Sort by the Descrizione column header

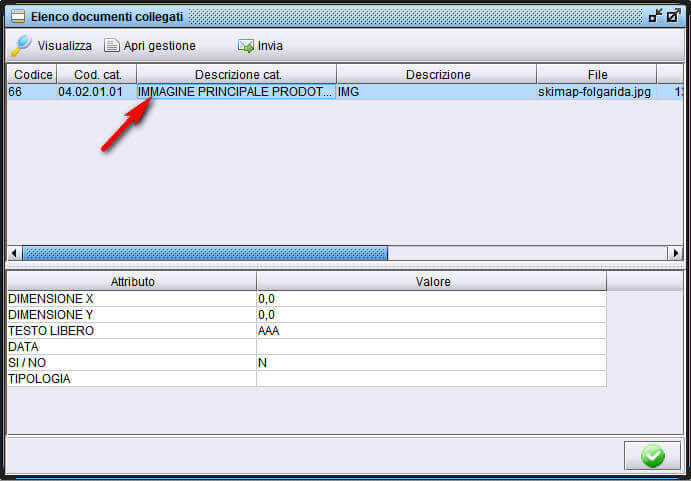(437, 75)
